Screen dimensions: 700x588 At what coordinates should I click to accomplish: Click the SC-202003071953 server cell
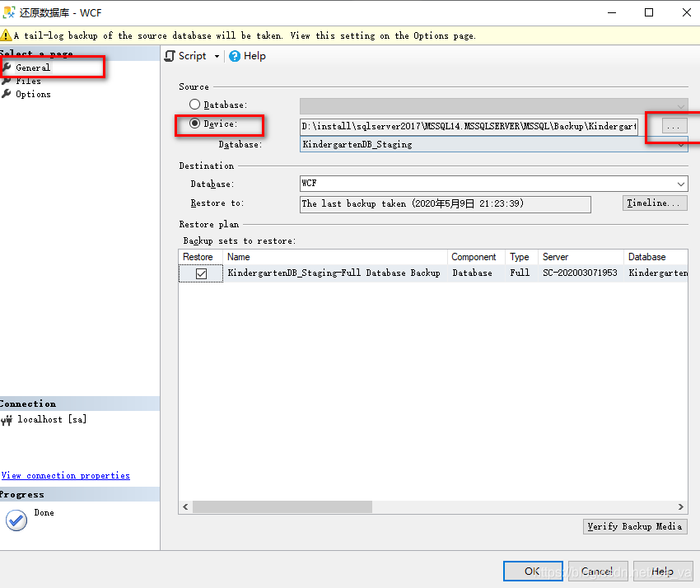[580, 273]
